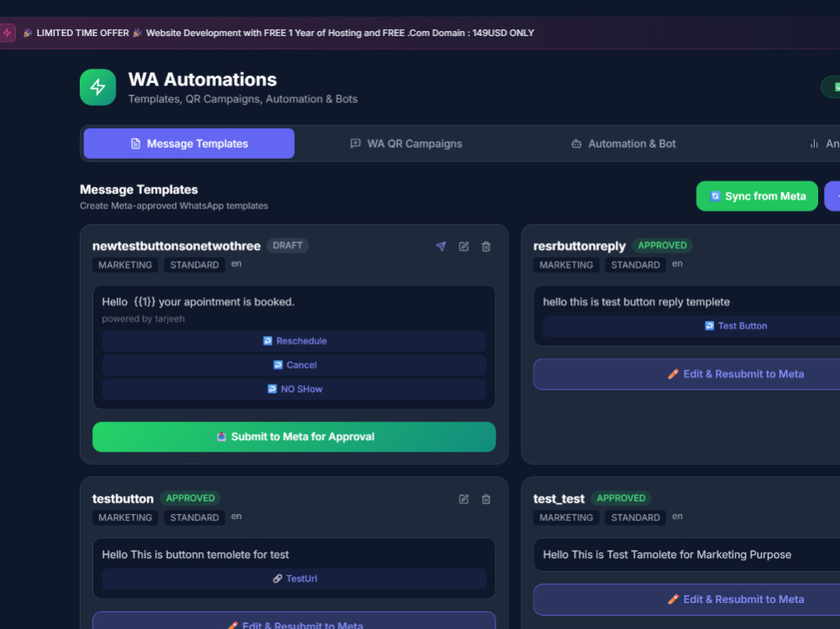Screen dimensions: 840x629
Task: Click the DRAFT status badge
Action: tap(287, 245)
